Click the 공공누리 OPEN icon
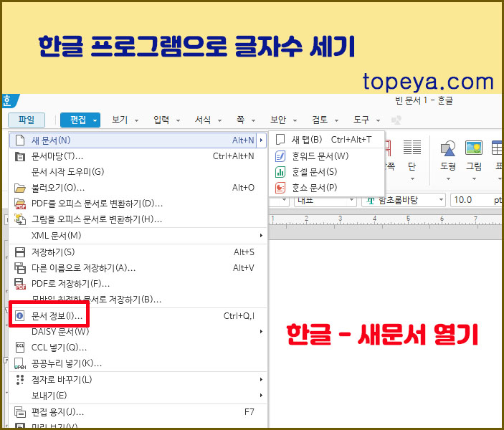The image size is (504, 430). (x=20, y=364)
